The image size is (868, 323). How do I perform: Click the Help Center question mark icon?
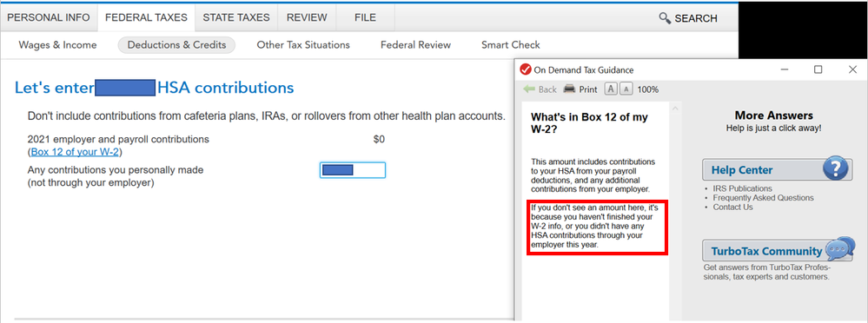[836, 168]
